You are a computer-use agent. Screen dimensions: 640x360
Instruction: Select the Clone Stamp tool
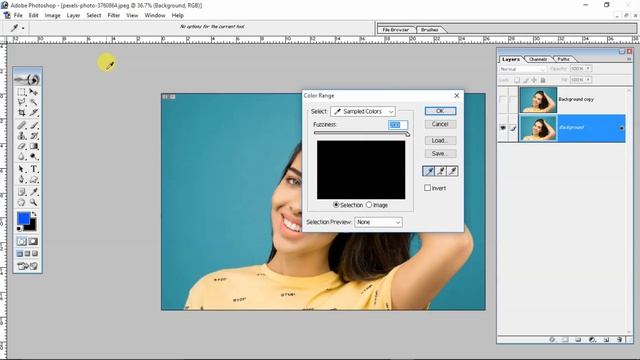click(22, 136)
